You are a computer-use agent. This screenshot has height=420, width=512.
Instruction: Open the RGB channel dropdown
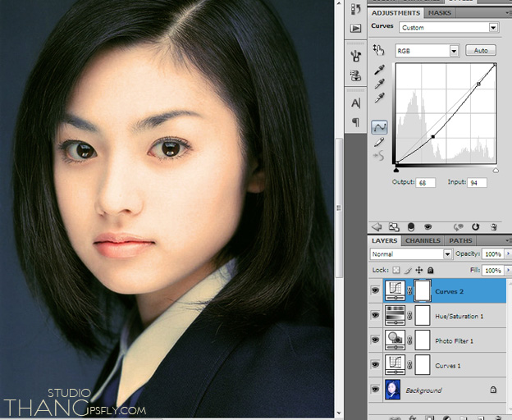pos(427,51)
